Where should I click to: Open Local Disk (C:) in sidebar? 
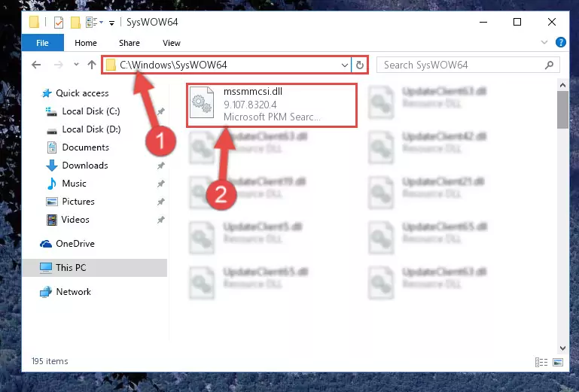[91, 111]
